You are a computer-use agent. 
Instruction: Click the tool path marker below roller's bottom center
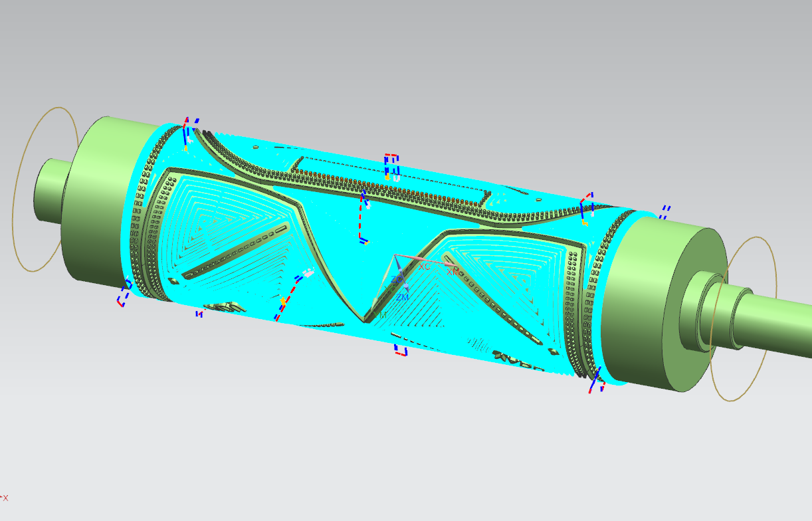[x=400, y=350]
